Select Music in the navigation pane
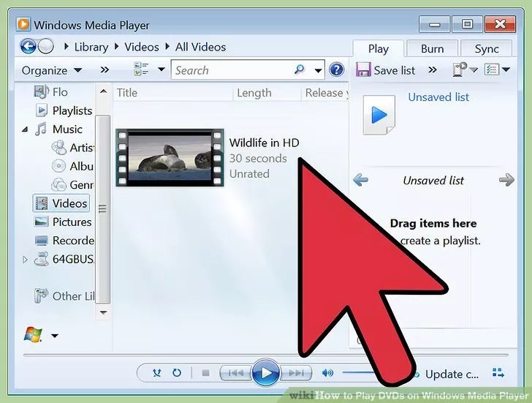The width and height of the screenshot is (532, 403). point(58,129)
